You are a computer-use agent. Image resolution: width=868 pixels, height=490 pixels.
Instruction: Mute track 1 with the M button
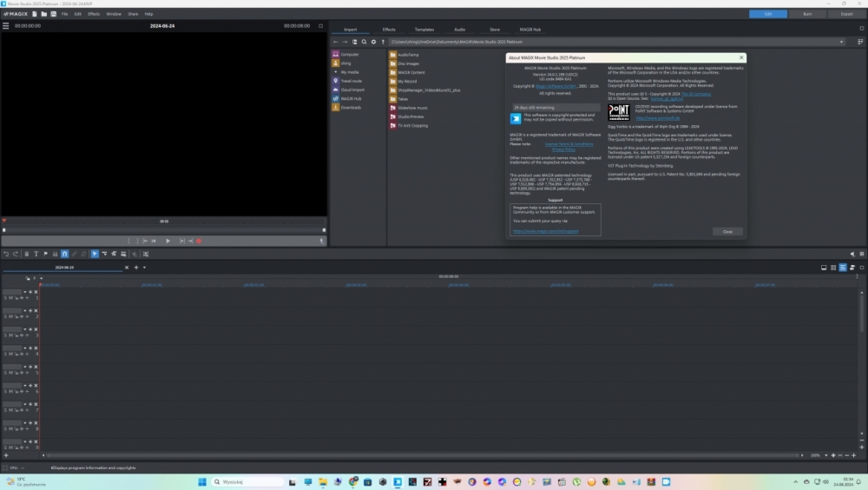pos(11,298)
